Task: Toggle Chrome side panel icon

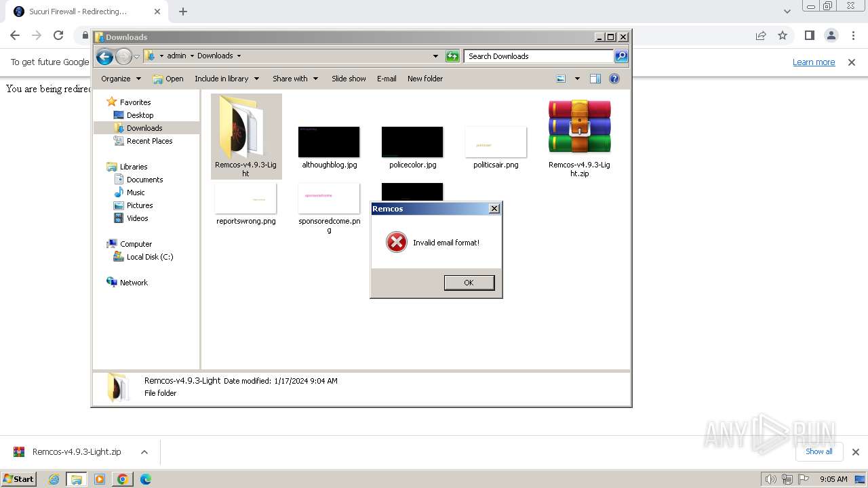Action: pos(810,35)
